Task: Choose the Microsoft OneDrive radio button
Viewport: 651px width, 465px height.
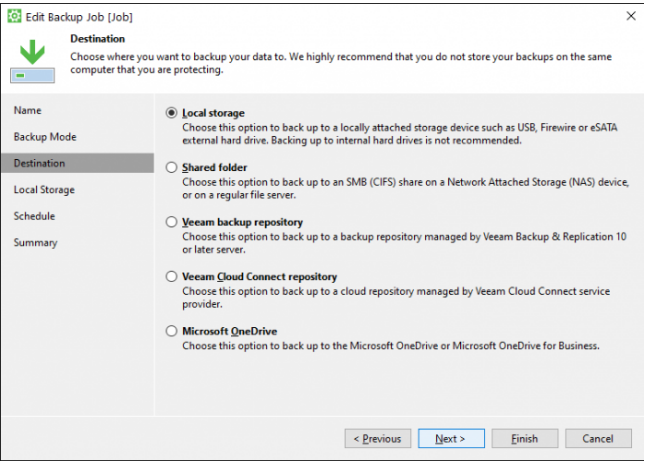Action: tap(171, 331)
